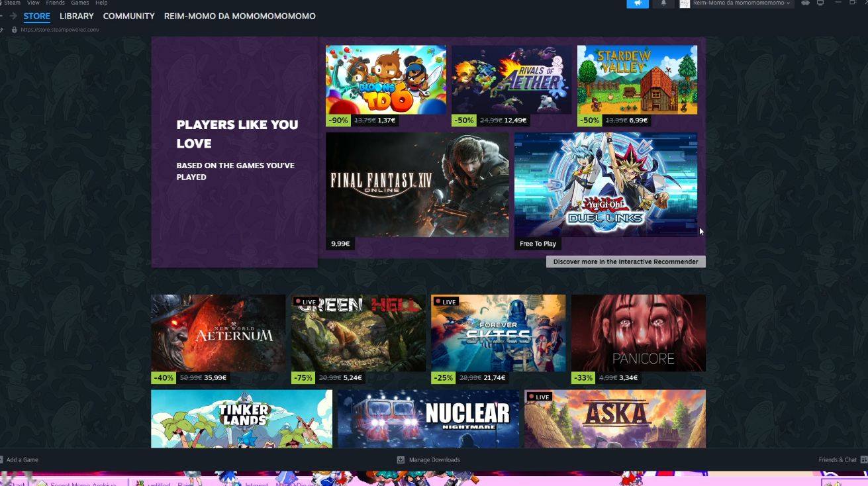Click the LIVE badge on Green Hell

(306, 302)
